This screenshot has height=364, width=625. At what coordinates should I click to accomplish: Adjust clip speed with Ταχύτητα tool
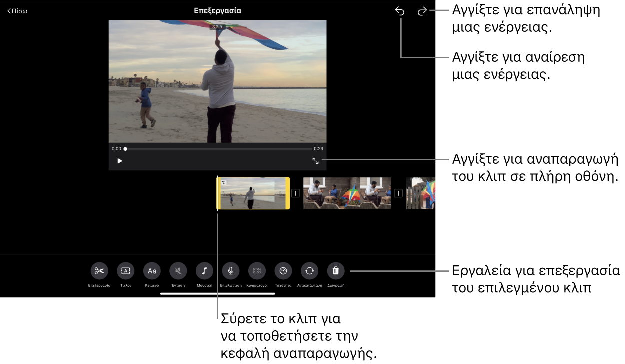point(283,271)
